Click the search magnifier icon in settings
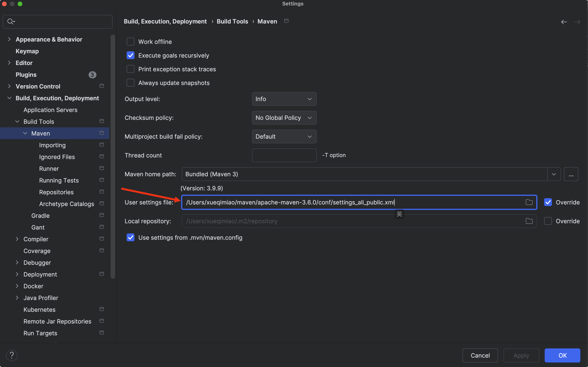The image size is (588, 367). click(10, 22)
